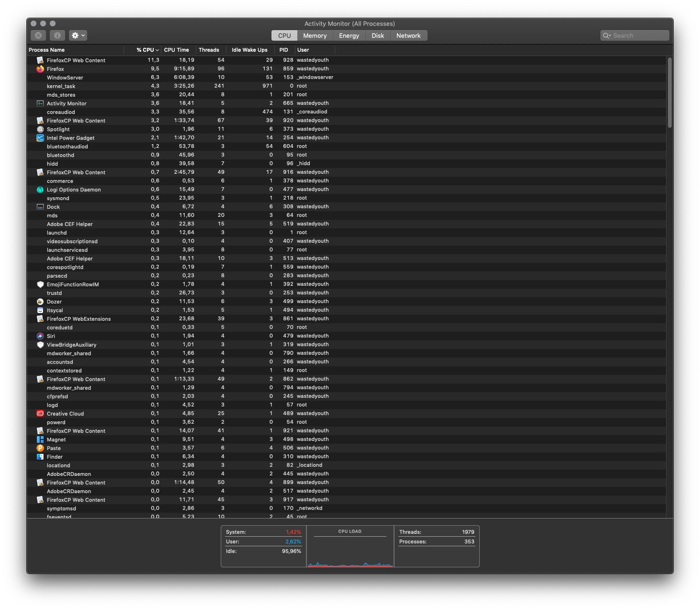
Task: Click the EmojiFunctionRowIM shield icon
Action: click(40, 284)
